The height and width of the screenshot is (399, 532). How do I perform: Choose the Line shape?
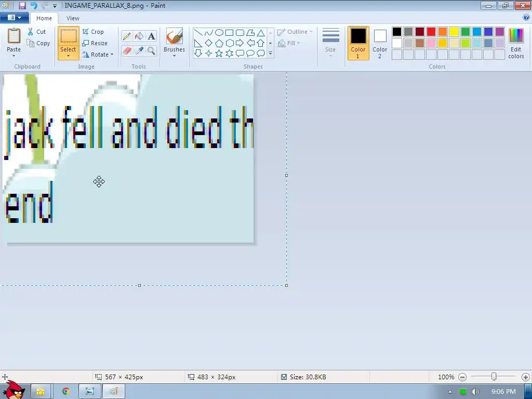198,33
